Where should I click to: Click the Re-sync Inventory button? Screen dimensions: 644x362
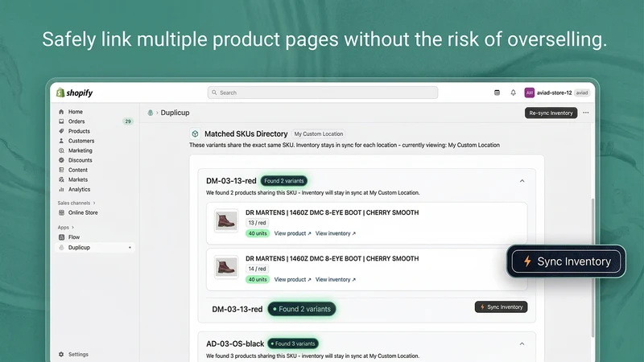(x=551, y=113)
